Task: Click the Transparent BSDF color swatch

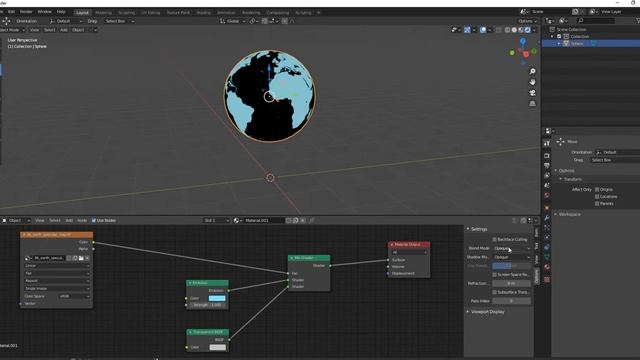Action: (x=217, y=347)
